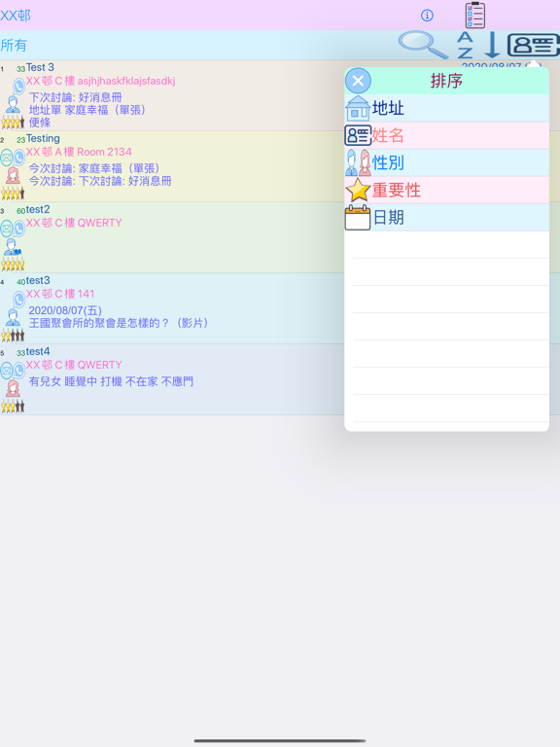Tap the magnifying glass search icon

(423, 45)
